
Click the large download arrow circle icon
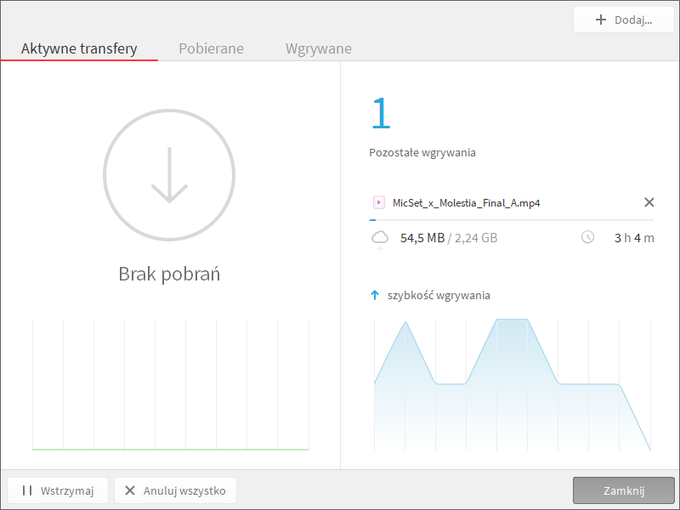169,175
